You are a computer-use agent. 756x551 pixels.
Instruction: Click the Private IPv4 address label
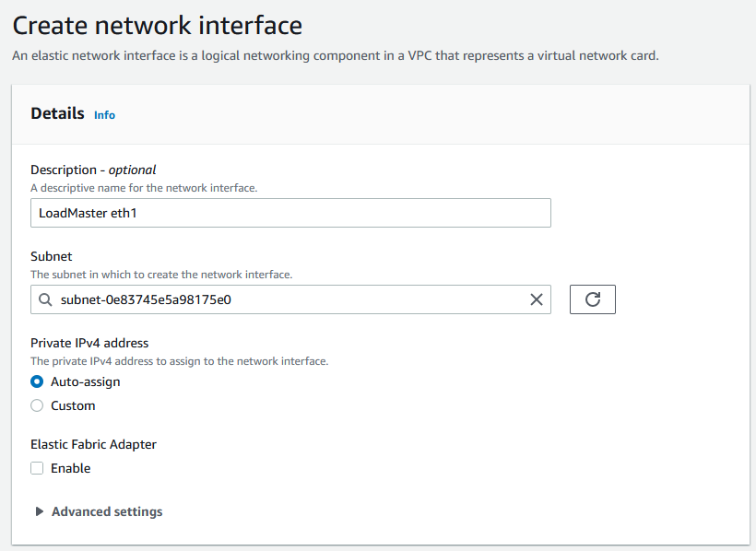click(x=89, y=343)
